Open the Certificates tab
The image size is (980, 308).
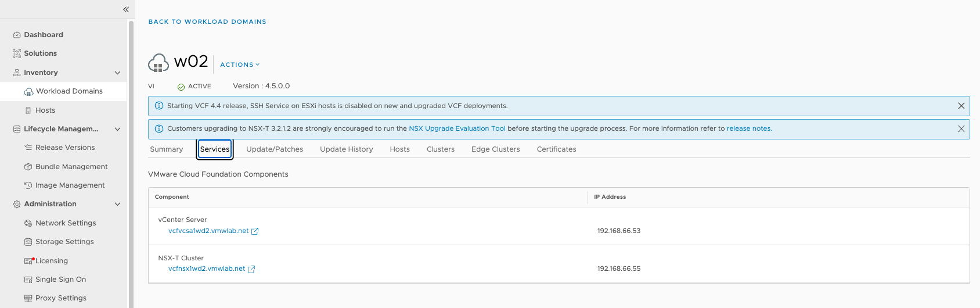click(x=557, y=149)
